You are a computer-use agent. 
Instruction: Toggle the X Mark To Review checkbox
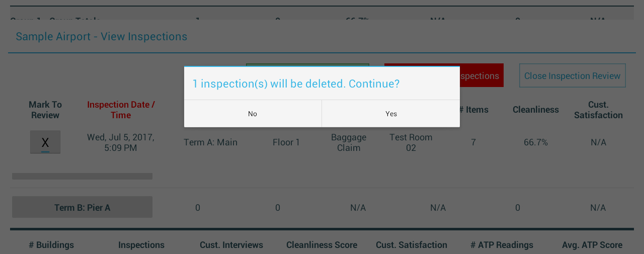click(45, 142)
